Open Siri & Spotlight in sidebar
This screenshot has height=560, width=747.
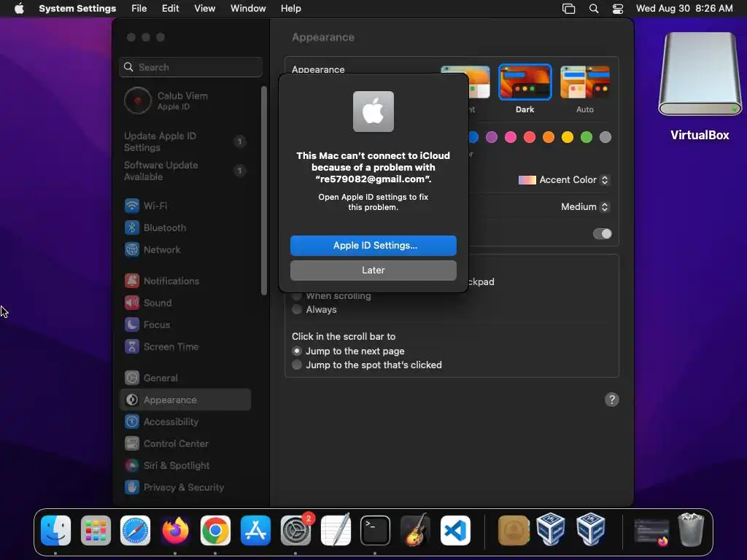185,466
